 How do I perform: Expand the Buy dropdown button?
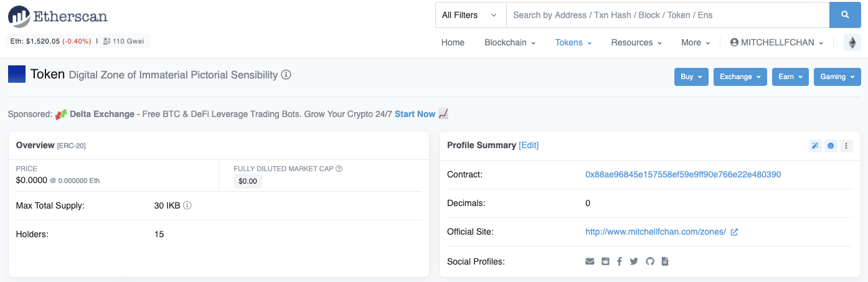(691, 77)
